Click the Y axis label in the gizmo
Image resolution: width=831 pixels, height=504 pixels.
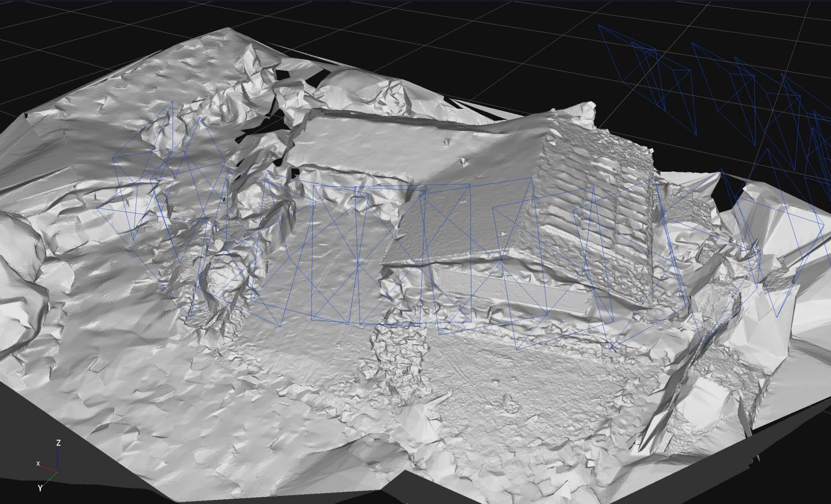(40, 488)
